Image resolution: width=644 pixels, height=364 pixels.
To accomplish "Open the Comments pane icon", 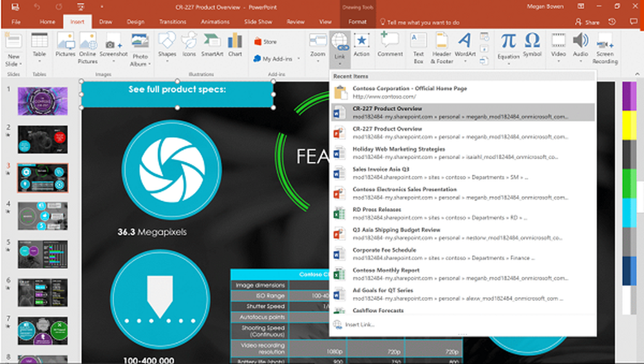I will click(x=633, y=22).
